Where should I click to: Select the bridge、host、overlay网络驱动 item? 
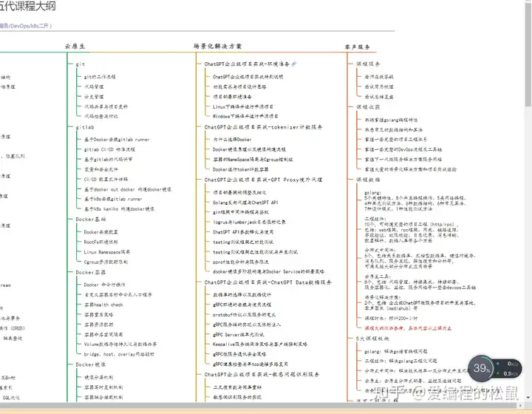pyautogui.click(x=119, y=354)
